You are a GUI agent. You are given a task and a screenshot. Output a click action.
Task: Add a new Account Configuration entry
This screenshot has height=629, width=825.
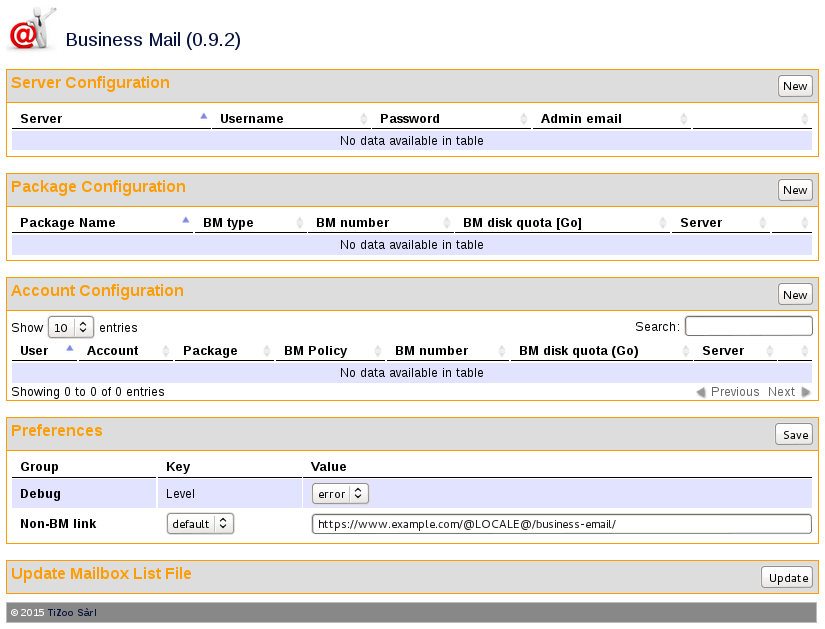point(794,294)
